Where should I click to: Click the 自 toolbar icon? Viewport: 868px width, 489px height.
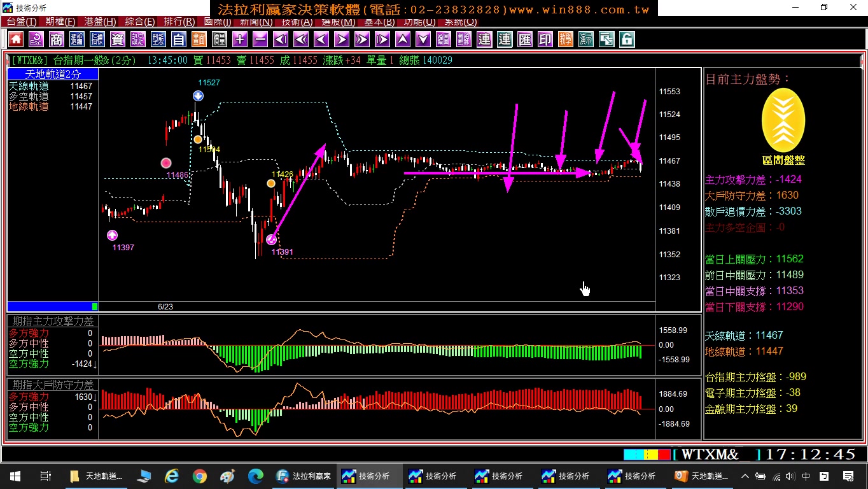179,39
